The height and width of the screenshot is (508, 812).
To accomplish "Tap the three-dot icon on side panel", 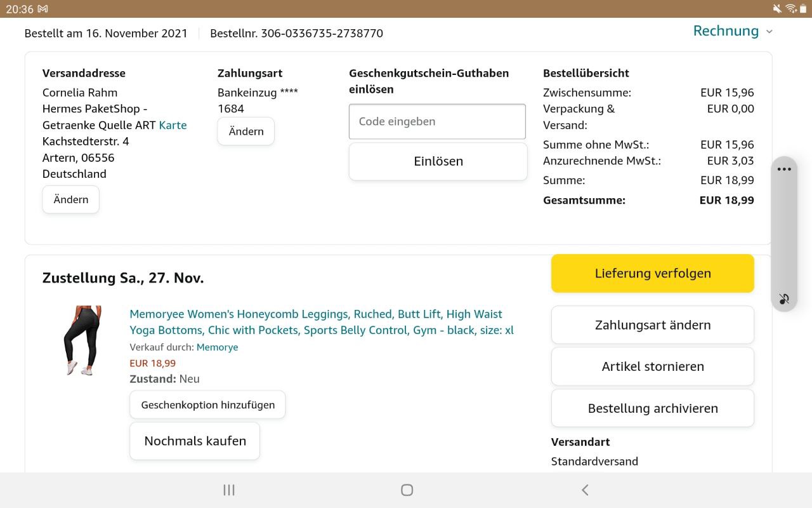I will pyautogui.click(x=784, y=170).
